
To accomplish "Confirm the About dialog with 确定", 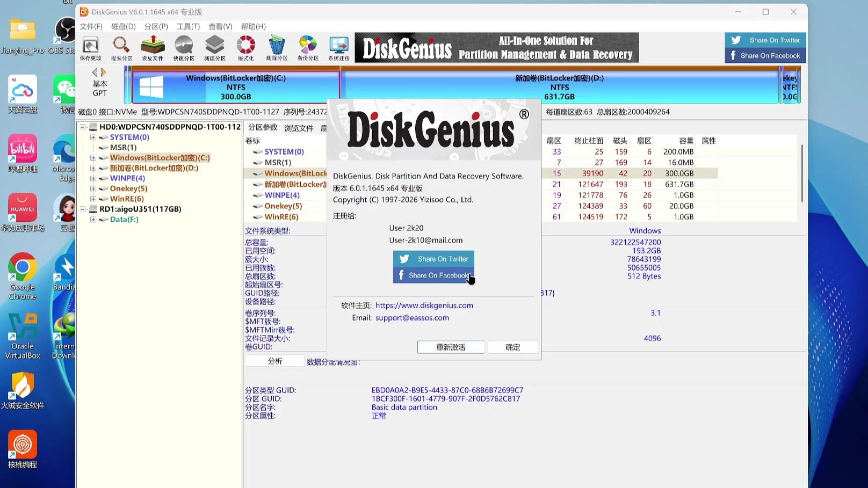I will click(513, 347).
